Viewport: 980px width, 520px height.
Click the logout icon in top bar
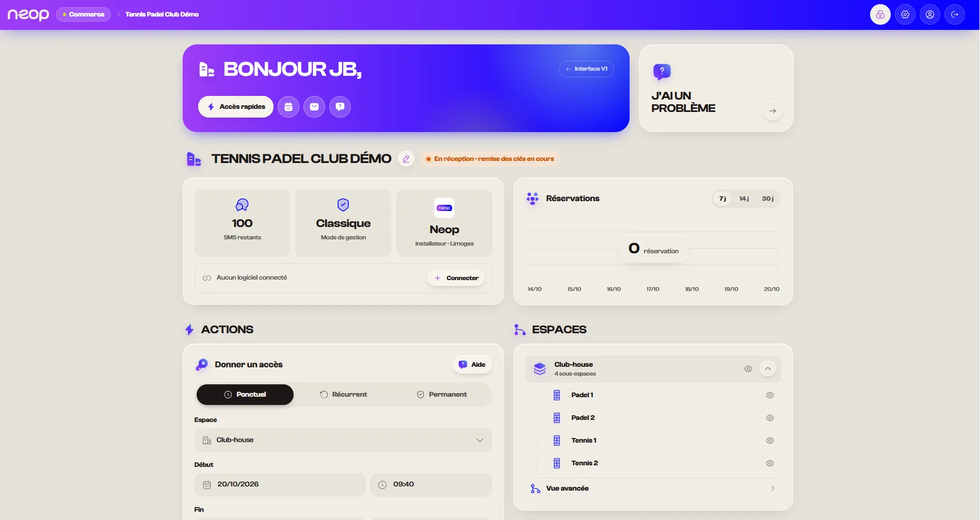pos(955,14)
